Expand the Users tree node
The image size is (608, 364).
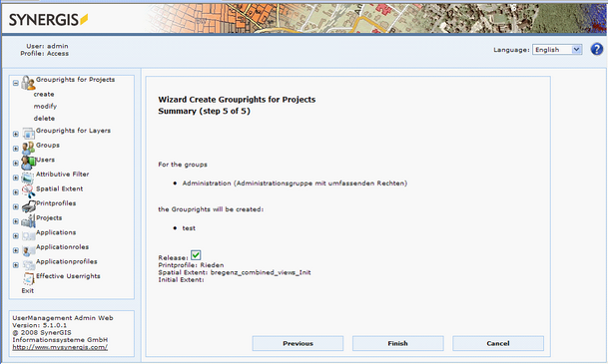coord(16,163)
